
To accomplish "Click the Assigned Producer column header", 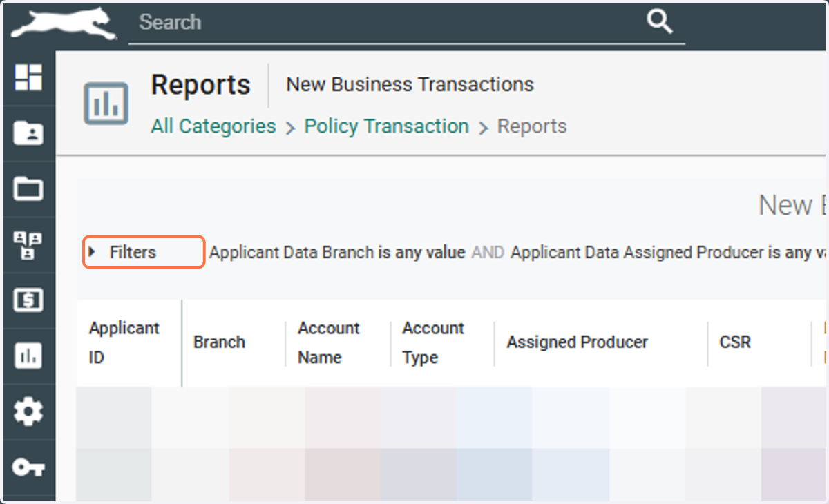I will pyautogui.click(x=578, y=342).
